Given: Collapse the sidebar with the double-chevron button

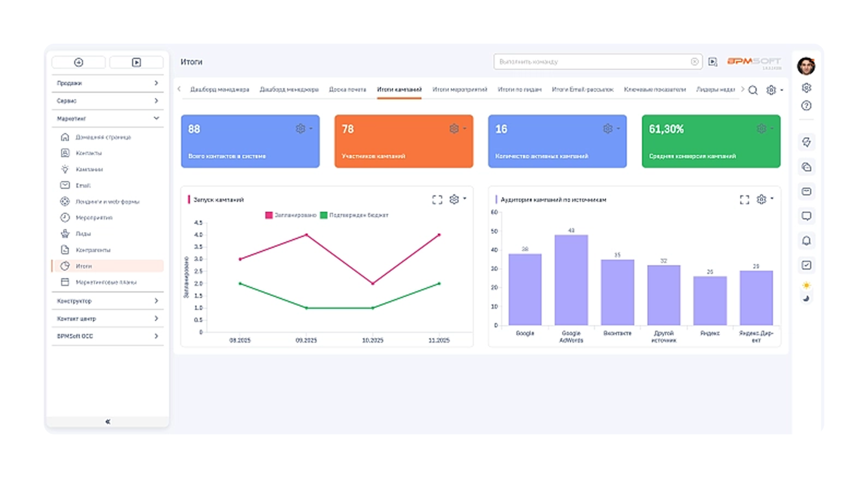Looking at the screenshot, I should (108, 421).
